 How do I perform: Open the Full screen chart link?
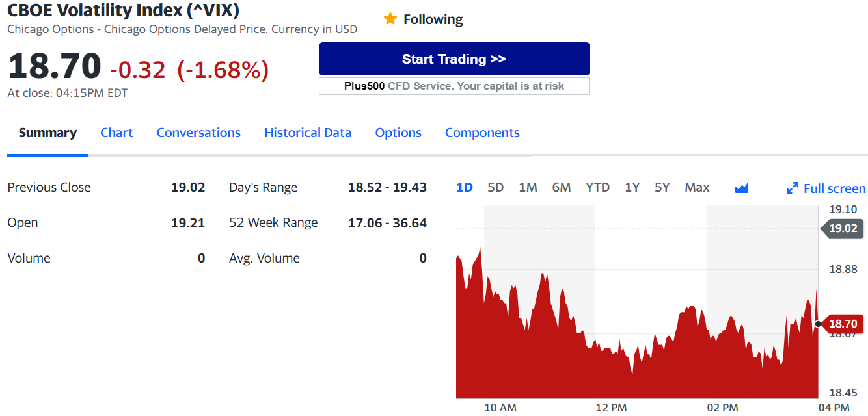[835, 188]
